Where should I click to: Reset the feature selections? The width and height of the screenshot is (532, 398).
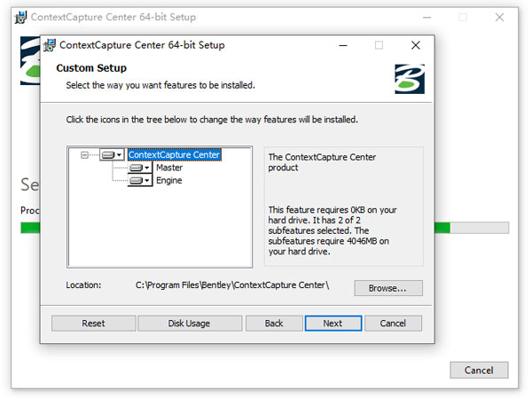(x=93, y=324)
